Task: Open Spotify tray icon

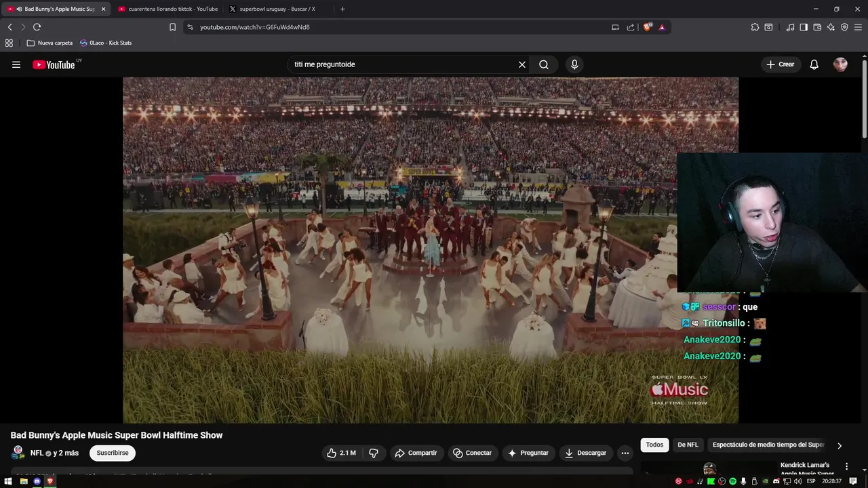Action: 732,481
